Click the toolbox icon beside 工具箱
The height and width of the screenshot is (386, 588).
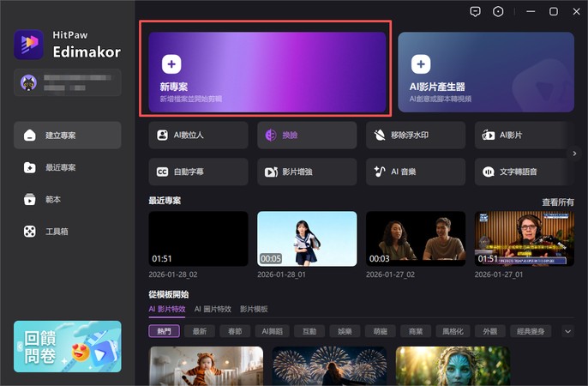pyautogui.click(x=30, y=232)
